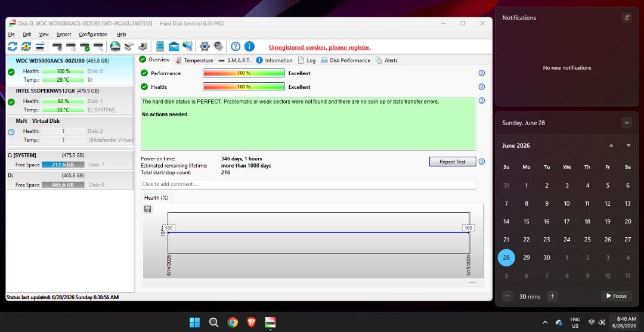Select the C: [SYSTEM] partition entry
The width and height of the screenshot is (644, 332).
click(x=70, y=160)
